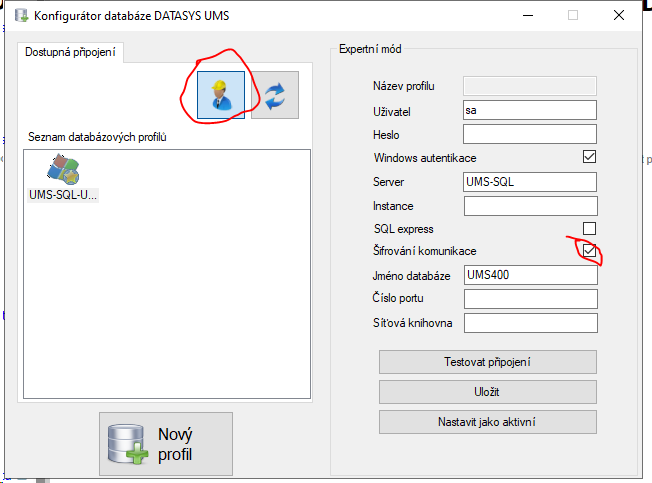Click the Uložit button
Viewport: 652px width, 483px height.
point(487,391)
